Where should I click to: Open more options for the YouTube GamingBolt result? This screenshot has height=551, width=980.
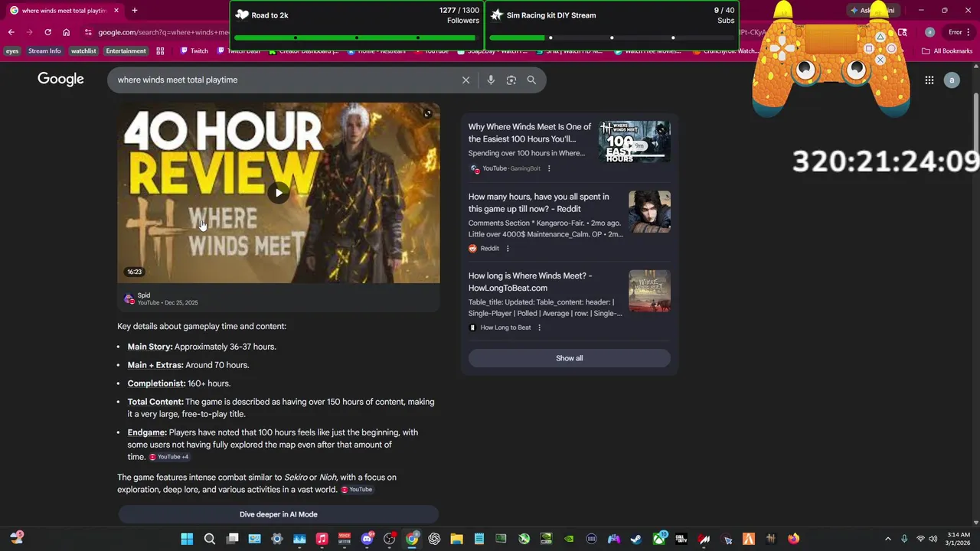tap(549, 168)
